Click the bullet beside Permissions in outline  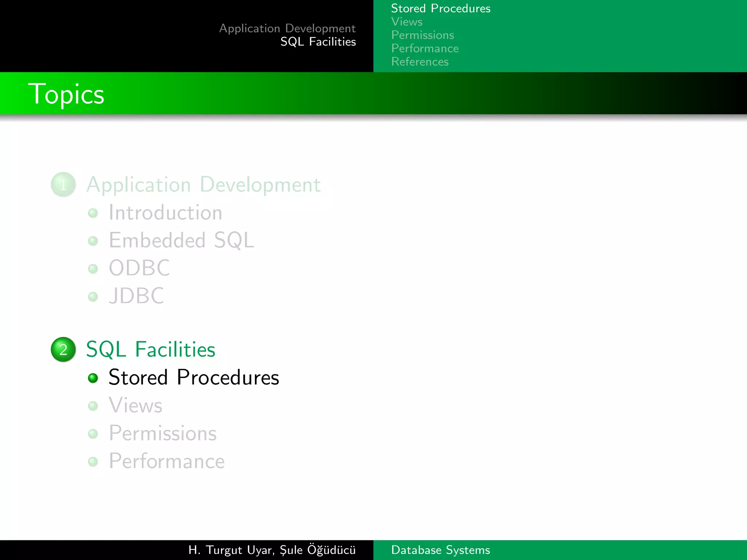pos(93,434)
